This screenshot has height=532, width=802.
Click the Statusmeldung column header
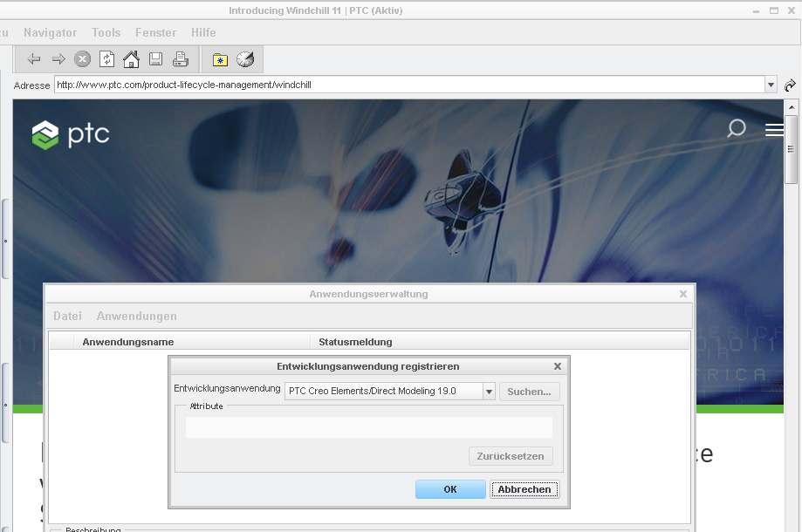tap(499, 342)
